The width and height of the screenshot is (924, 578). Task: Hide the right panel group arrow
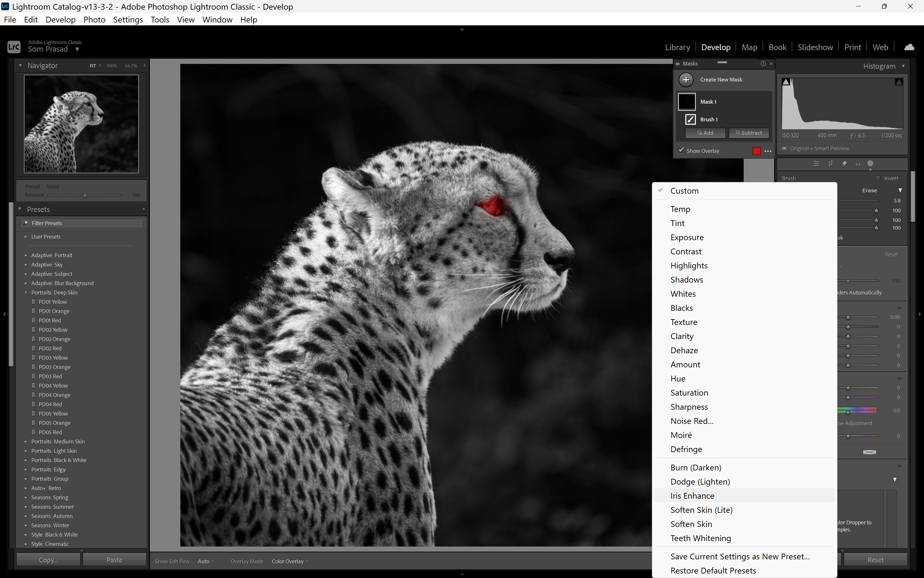[x=920, y=314]
